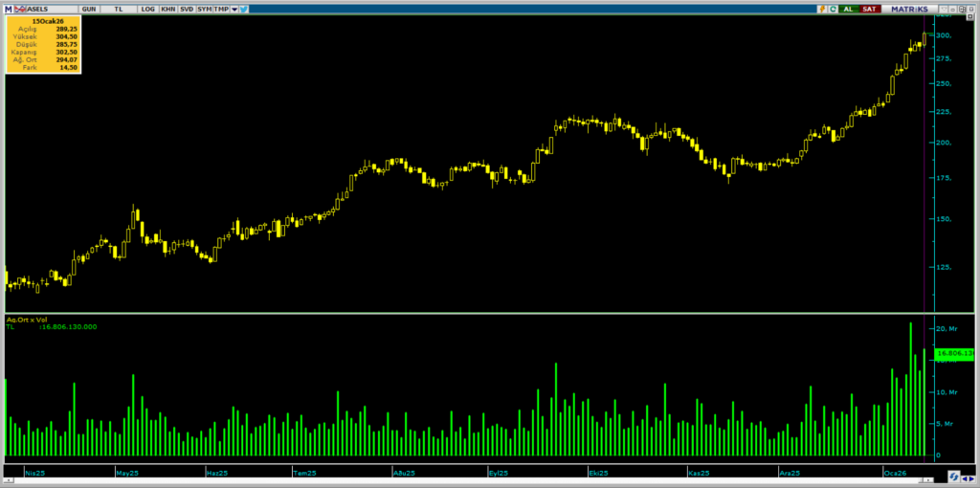Screen dimensions: 980x488
Task: Click the Ağu25 date axis label
Action: point(404,473)
